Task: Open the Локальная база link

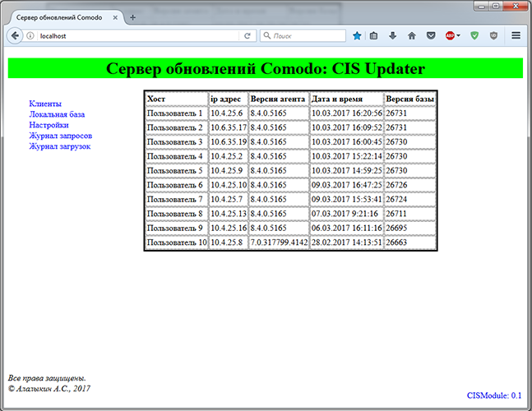Action: [x=57, y=114]
